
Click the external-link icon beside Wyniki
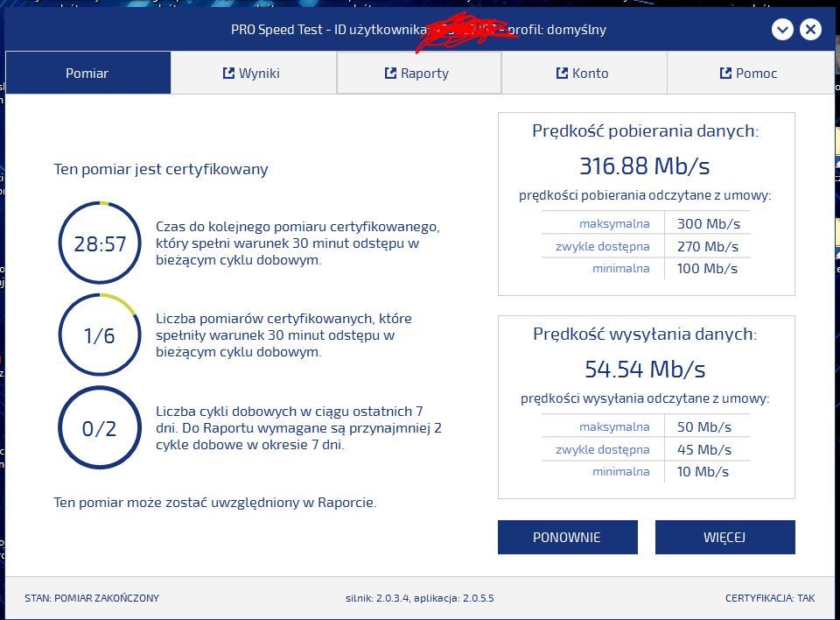click(x=229, y=74)
